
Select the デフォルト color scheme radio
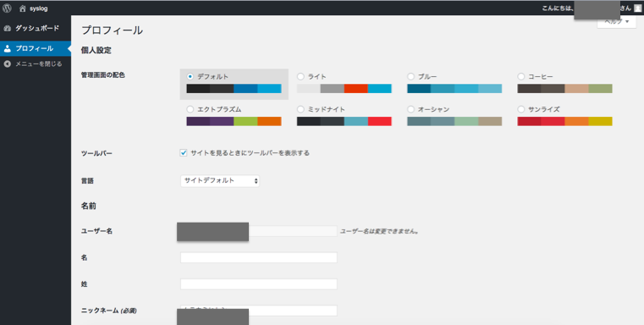pos(190,76)
